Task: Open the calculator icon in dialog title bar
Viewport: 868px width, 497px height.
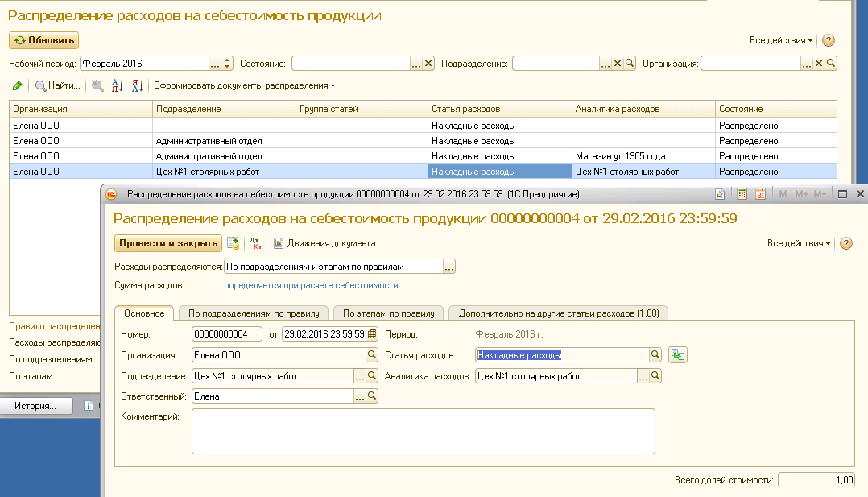Action: [x=742, y=194]
